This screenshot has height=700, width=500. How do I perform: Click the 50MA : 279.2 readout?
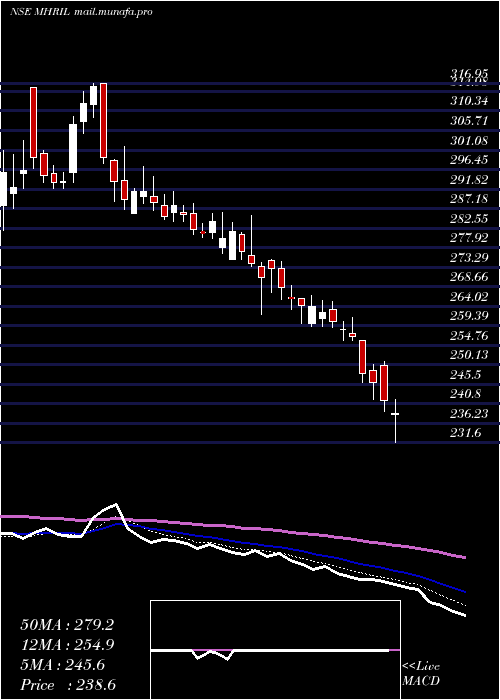(x=67, y=625)
